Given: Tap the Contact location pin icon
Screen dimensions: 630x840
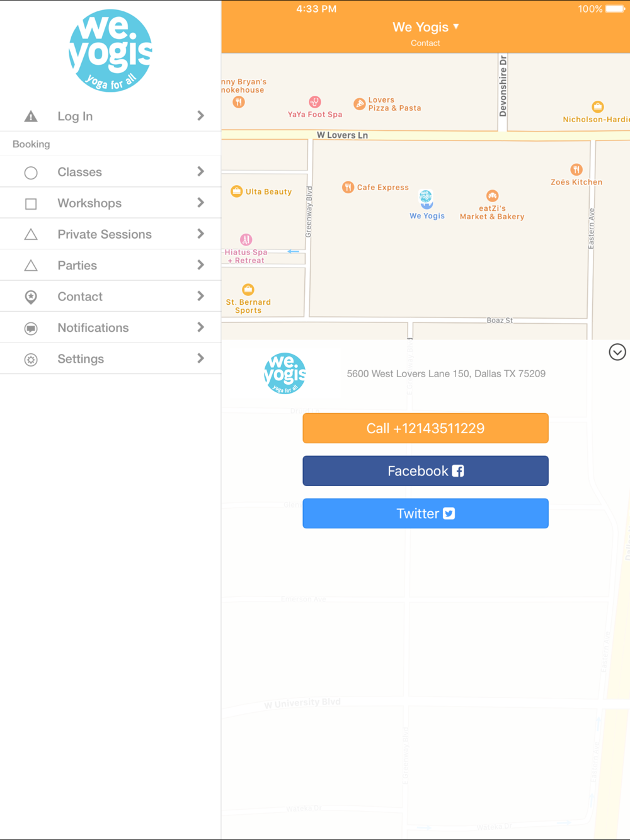Looking at the screenshot, I should click(x=31, y=297).
